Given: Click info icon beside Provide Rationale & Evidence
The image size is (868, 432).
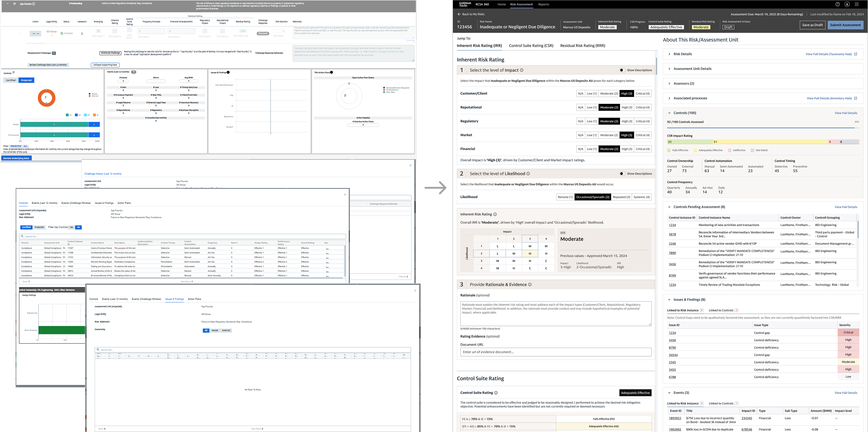Looking at the screenshot, I should pos(530,285).
